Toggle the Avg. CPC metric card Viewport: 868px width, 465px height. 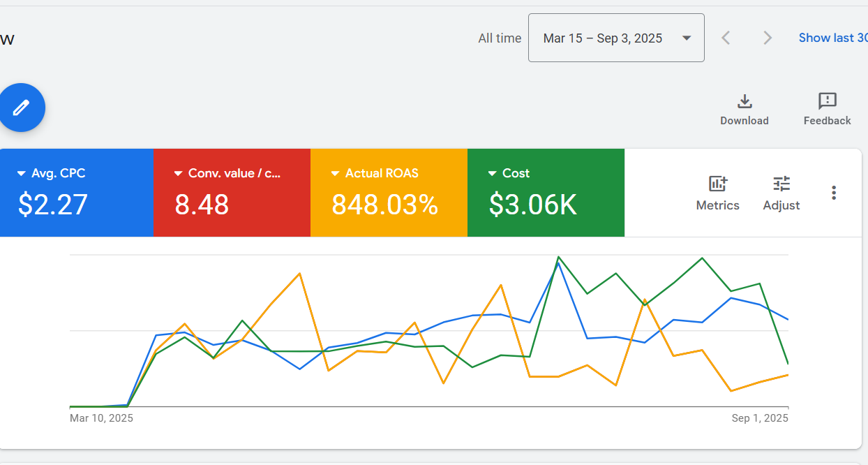pyautogui.click(x=76, y=193)
